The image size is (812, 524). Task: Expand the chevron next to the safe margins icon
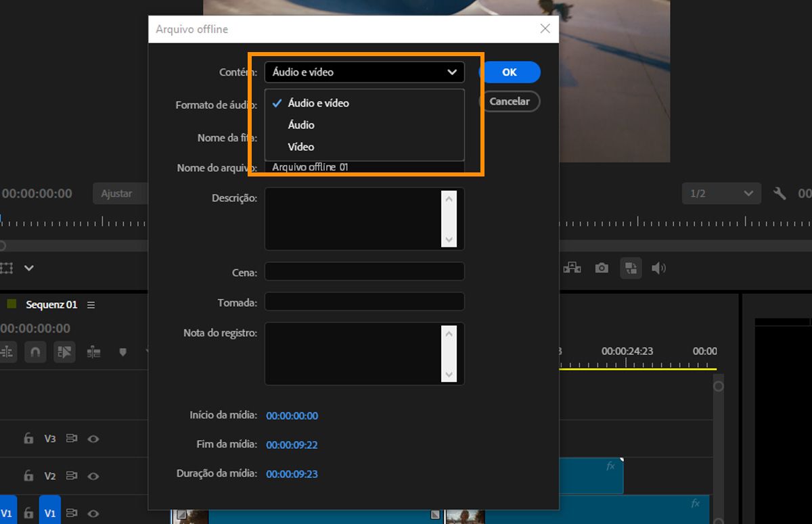pos(29,268)
